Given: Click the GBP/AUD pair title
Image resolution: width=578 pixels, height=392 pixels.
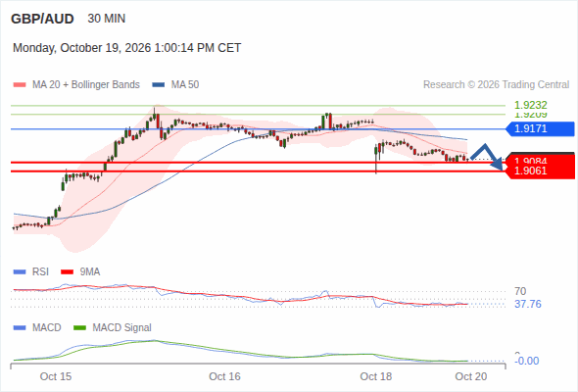Looking at the screenshot, I should [x=42, y=19].
